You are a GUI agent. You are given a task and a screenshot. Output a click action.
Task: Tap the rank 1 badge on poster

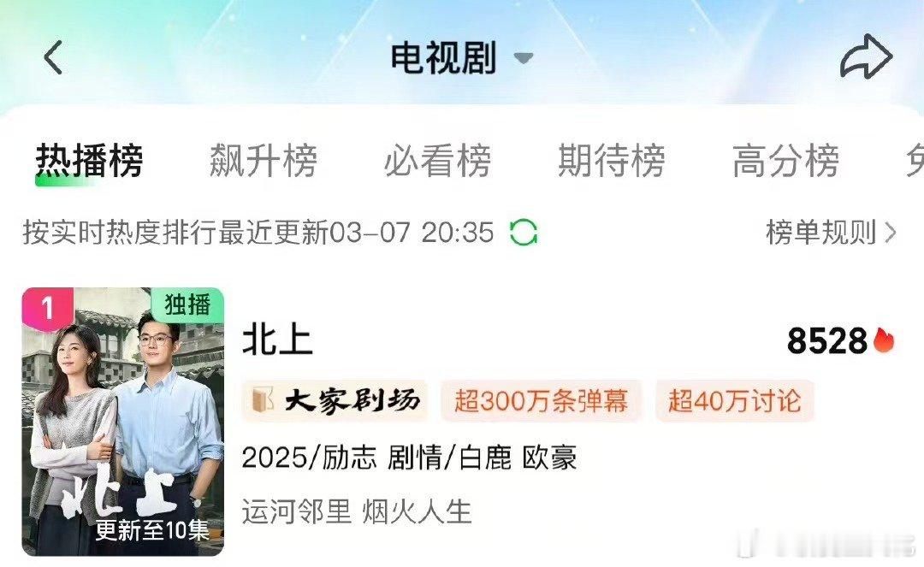pyautogui.click(x=48, y=306)
